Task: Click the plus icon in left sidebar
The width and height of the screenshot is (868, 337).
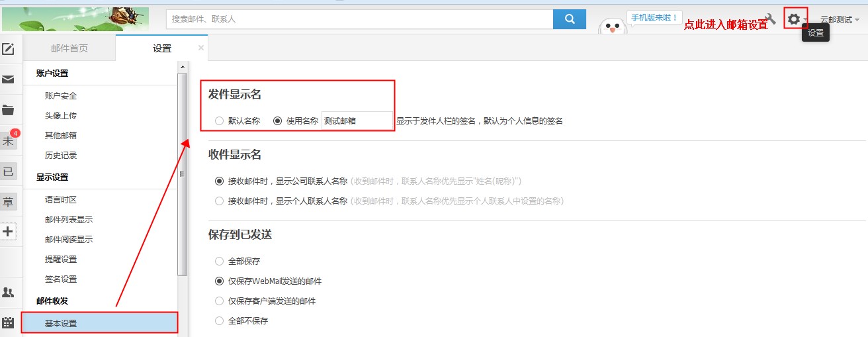Action: (x=9, y=231)
